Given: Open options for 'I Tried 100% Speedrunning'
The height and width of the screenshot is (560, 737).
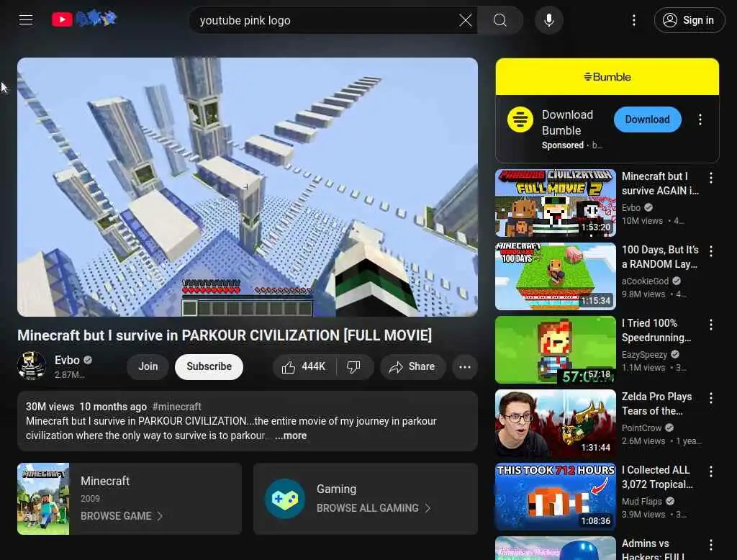Looking at the screenshot, I should pos(711,325).
